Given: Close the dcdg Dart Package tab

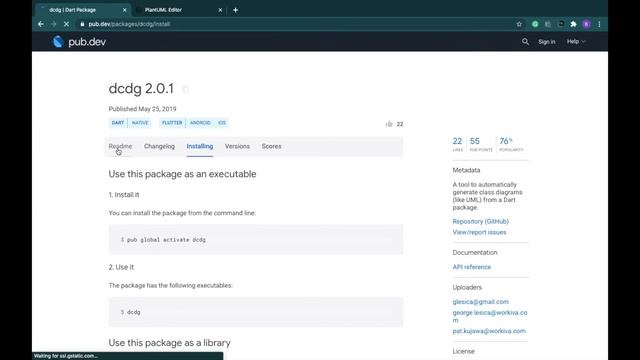Looking at the screenshot, I should point(124,10).
